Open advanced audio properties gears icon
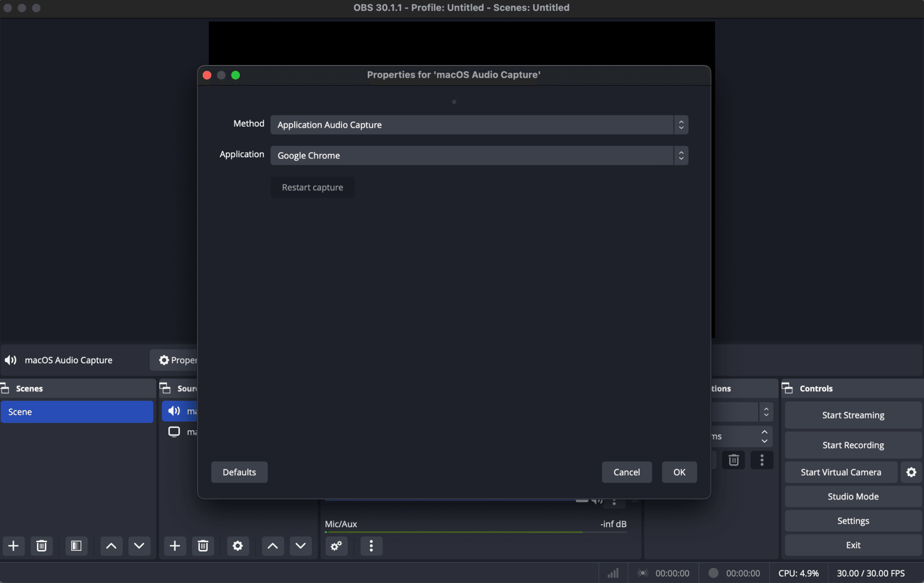Screen dimensions: 924x583 336,546
